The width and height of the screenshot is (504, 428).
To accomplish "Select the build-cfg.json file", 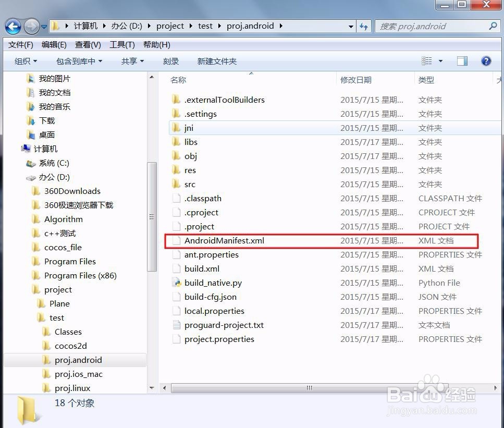I will pyautogui.click(x=211, y=297).
